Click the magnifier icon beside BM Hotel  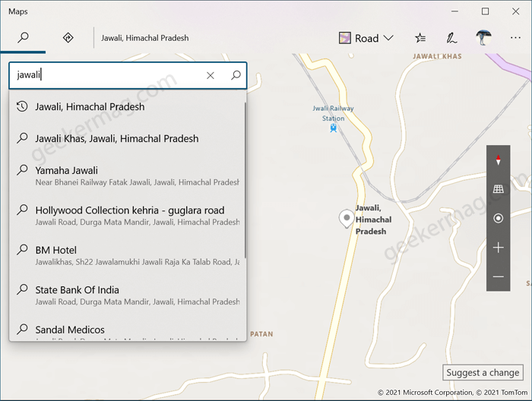pyautogui.click(x=22, y=249)
